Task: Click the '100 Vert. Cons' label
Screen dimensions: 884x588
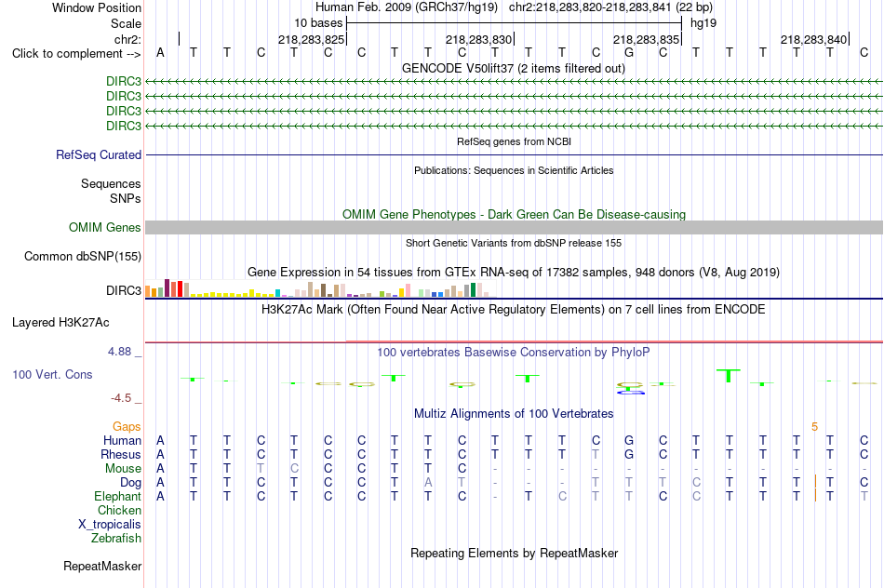Action: pos(52,374)
